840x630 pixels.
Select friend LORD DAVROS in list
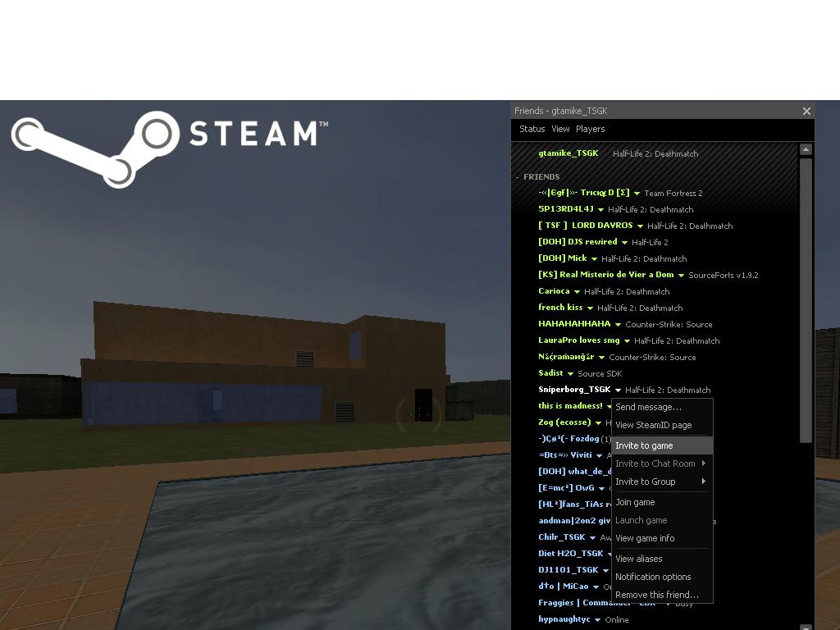[x=586, y=226]
